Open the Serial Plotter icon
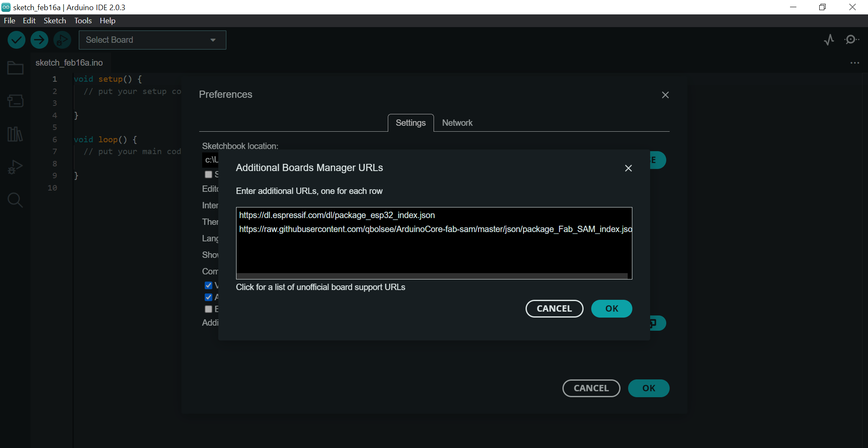The height and width of the screenshot is (448, 868). point(829,40)
